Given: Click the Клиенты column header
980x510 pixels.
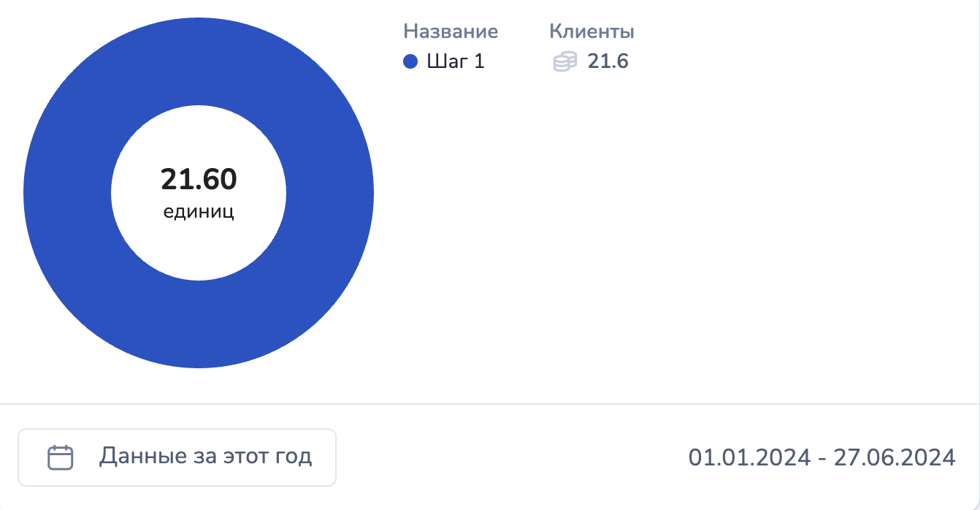Looking at the screenshot, I should pyautogui.click(x=592, y=31).
